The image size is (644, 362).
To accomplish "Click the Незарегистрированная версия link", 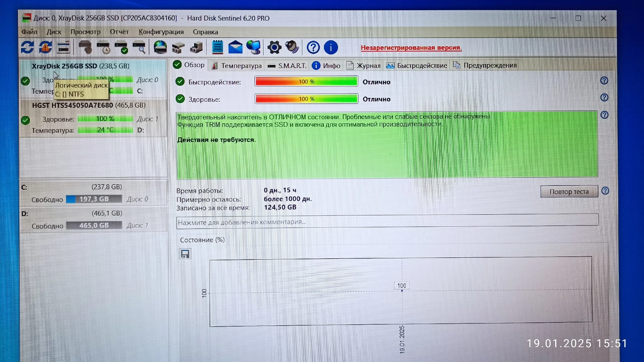I will click(x=411, y=48).
